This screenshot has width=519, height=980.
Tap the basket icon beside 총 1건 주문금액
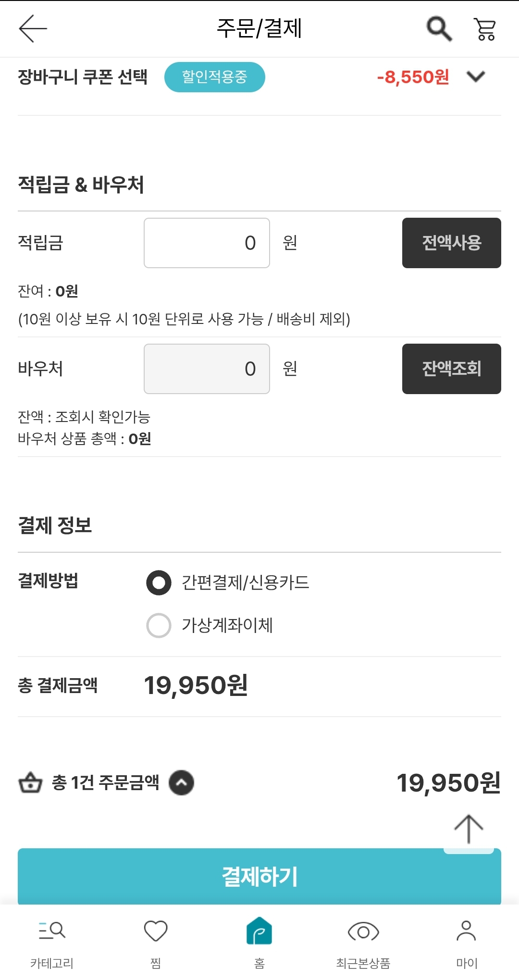(x=30, y=782)
